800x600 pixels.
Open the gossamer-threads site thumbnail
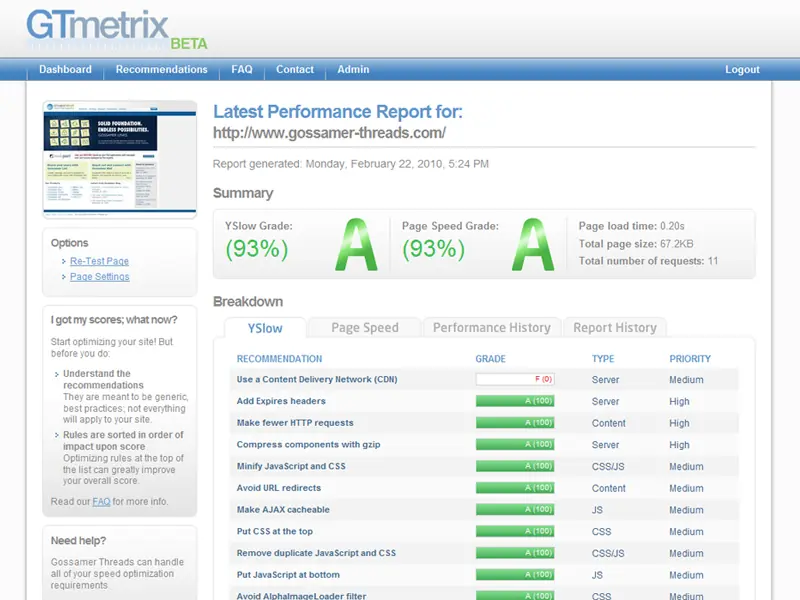click(x=120, y=159)
